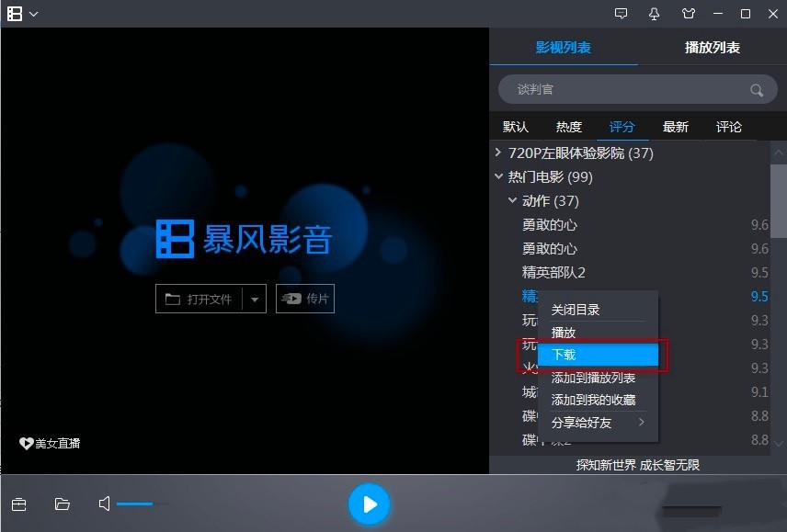Adjust the volume slider
The height and width of the screenshot is (532, 787).
tap(143, 504)
